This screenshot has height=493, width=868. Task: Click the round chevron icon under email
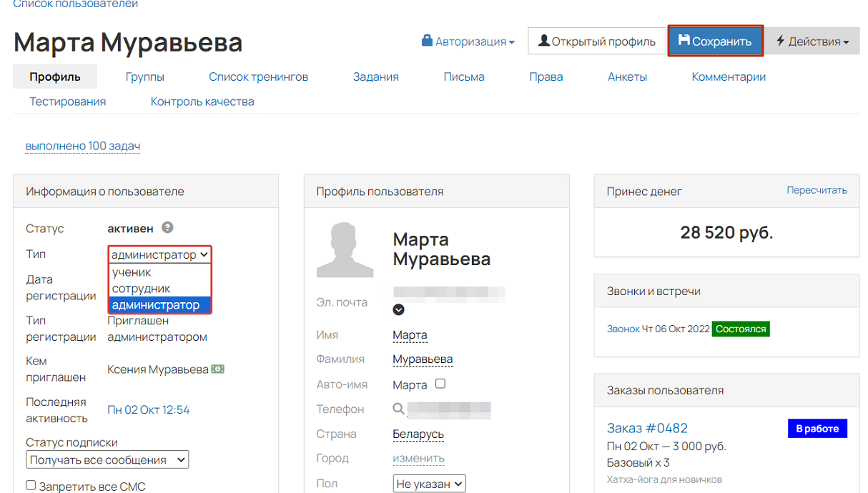399,309
